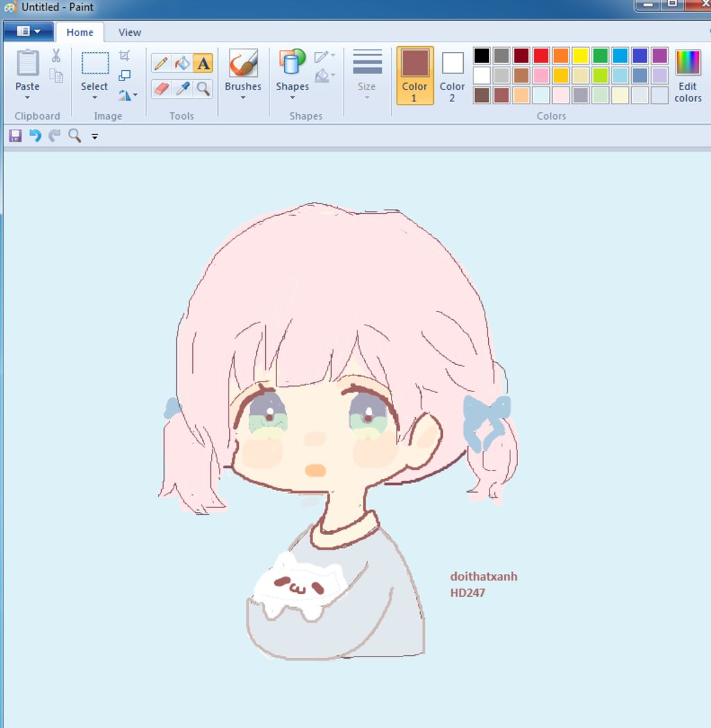The width and height of the screenshot is (711, 728).
Task: Click the Shape fill icon
Action: [x=321, y=76]
